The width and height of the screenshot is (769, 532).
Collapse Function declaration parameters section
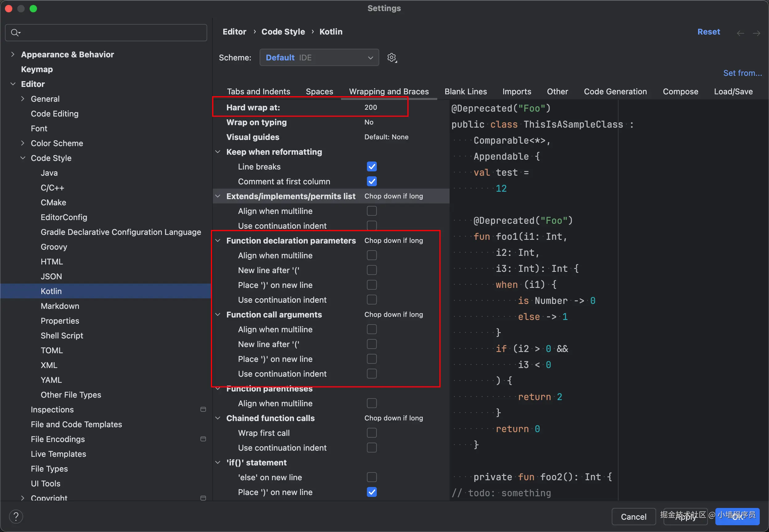coord(218,240)
